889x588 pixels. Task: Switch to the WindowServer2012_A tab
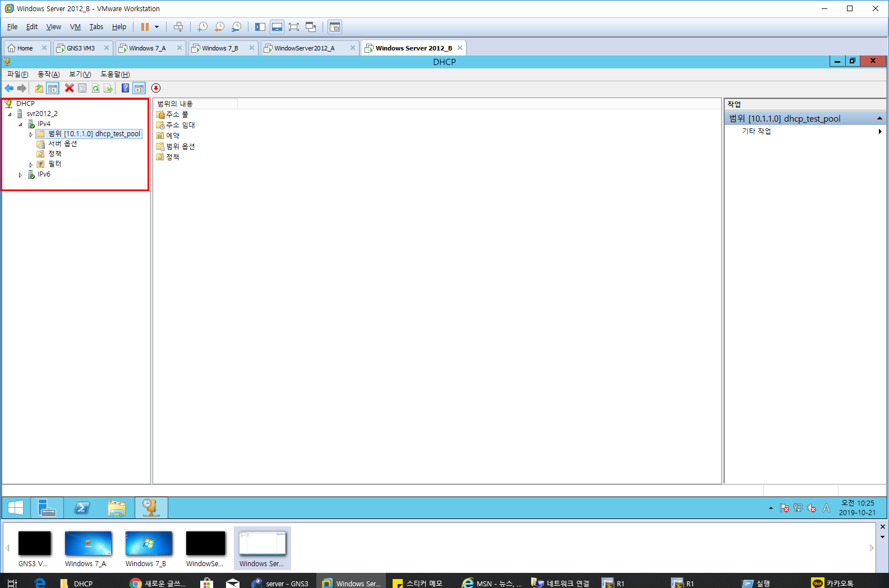point(304,48)
